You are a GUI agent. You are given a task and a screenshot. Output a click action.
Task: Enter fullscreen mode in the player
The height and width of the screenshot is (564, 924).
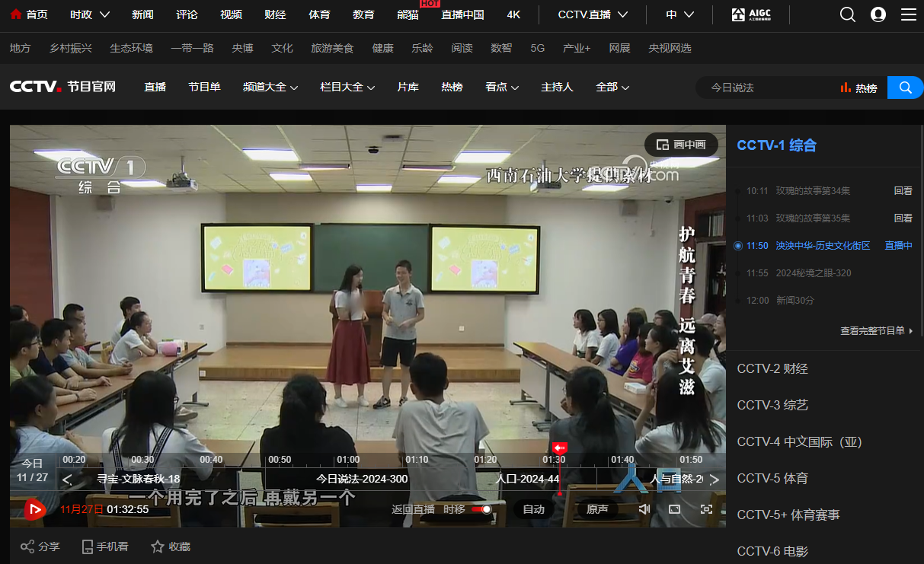click(706, 509)
